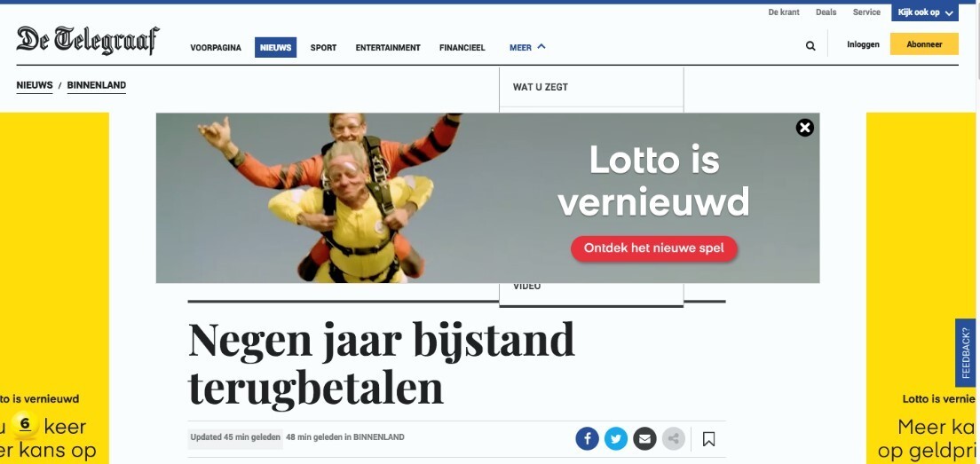Open the ENTERTAINMENT section
This screenshot has width=980, height=464.
click(x=388, y=47)
